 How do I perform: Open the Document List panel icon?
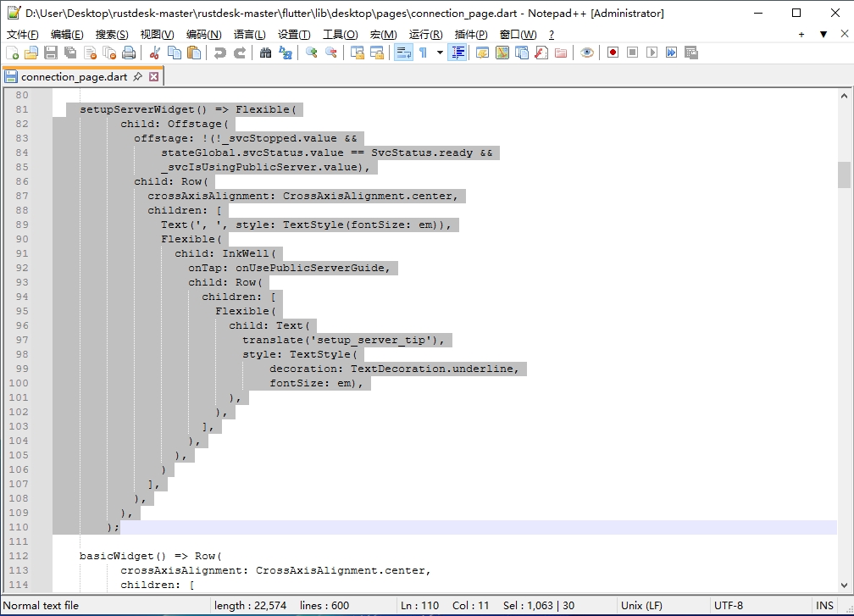(522, 53)
